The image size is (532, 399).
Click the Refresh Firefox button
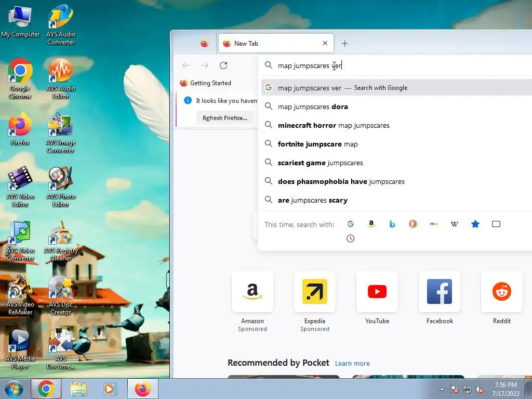(x=225, y=118)
